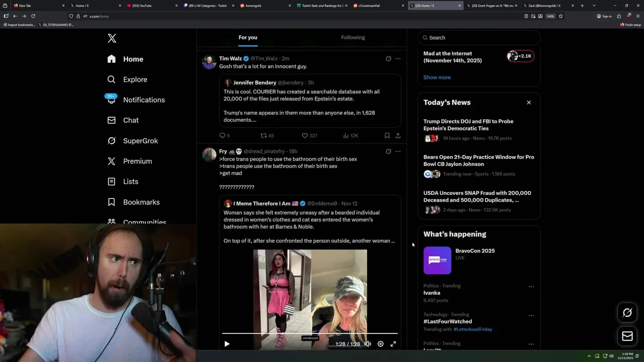Open Bears Open 21-Day Practice story
644x362 pixels.
pyautogui.click(x=479, y=165)
